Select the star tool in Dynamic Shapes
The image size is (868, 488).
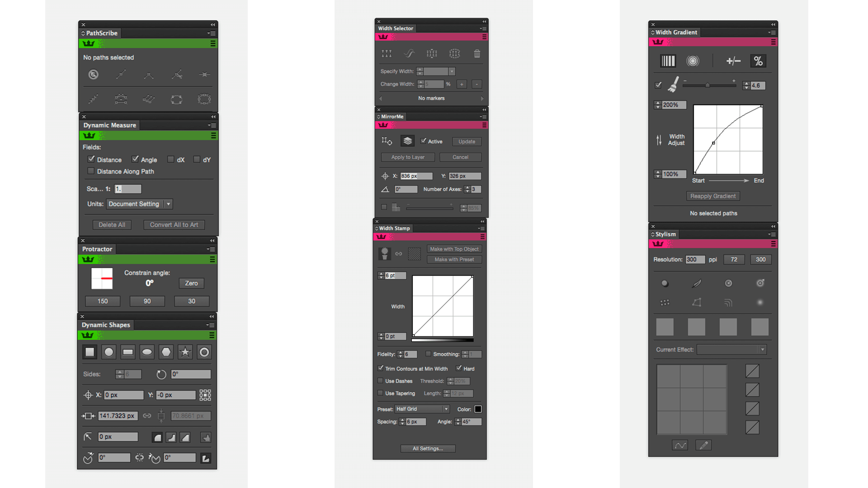click(x=185, y=352)
